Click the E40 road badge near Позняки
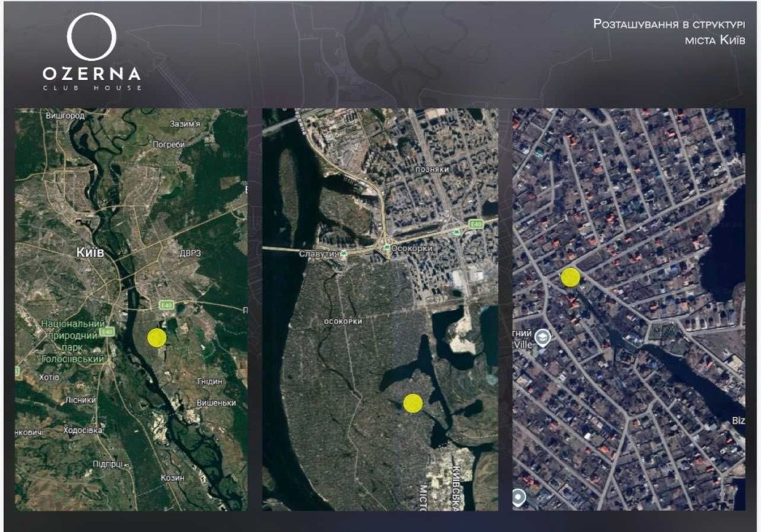Screen dimensions: 761x532 pos(476,224)
